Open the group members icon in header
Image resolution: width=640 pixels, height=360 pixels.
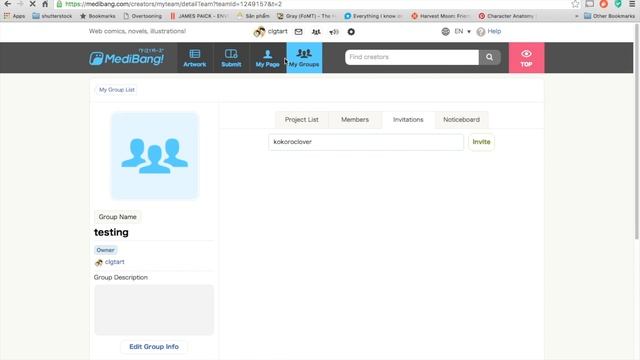click(x=316, y=31)
